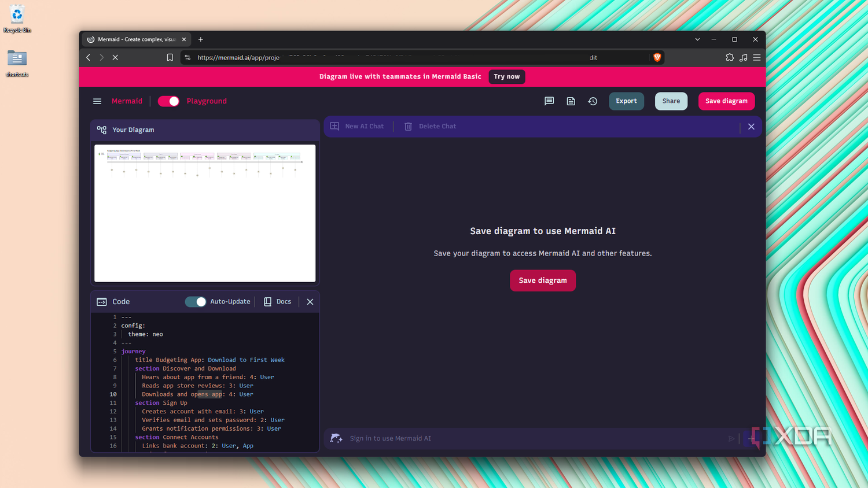Open the hamburger menu beside Mermaid
This screenshot has height=488, width=868.
coord(97,101)
